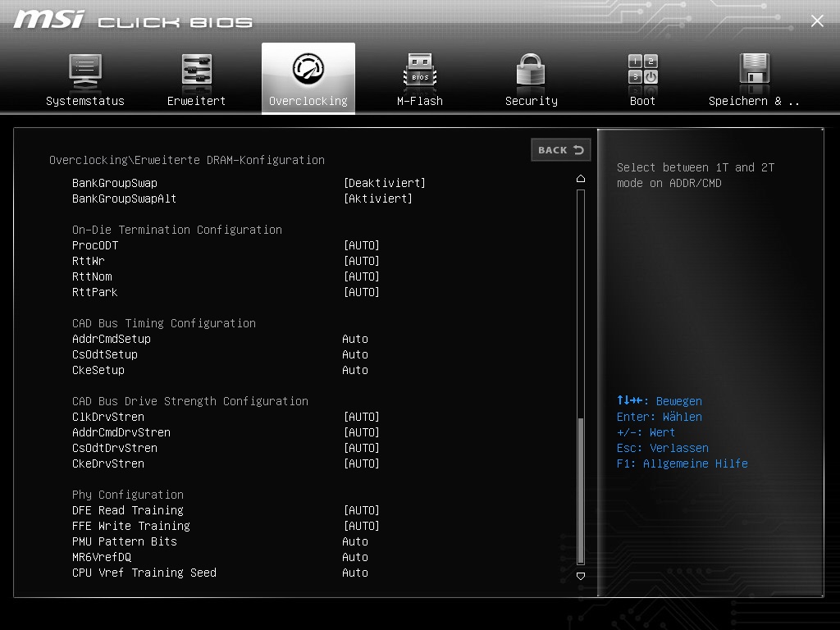Select the RttPark setting label

[x=95, y=292]
